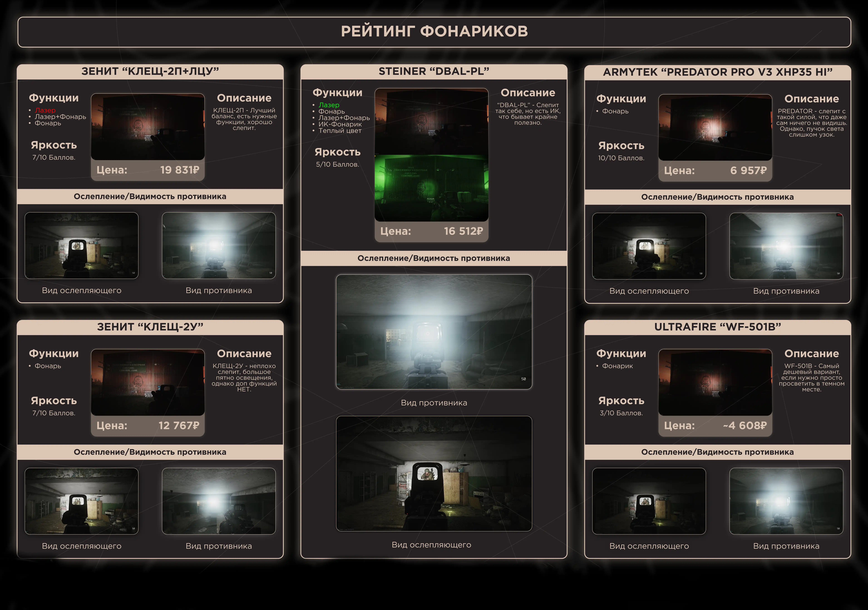The height and width of the screenshot is (610, 868).
Task: Click "Ослепление/Видимость противника" bar in КЛЕЩ-2П+ЛЦУ card
Action: pos(150,197)
